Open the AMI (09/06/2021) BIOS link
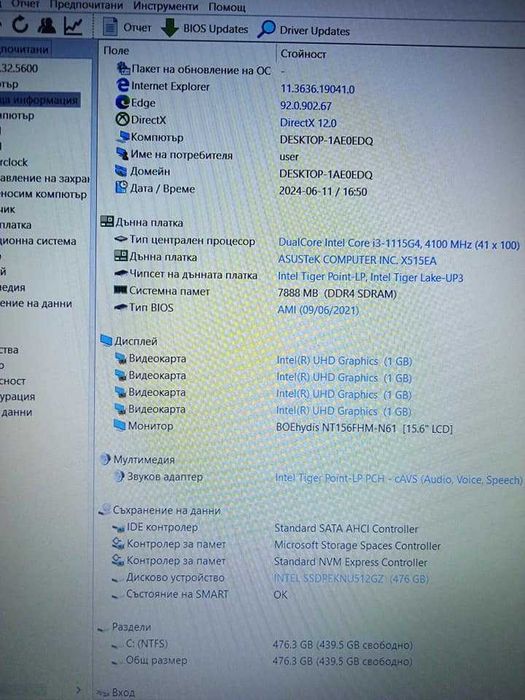This screenshot has width=525, height=700. pos(318,309)
